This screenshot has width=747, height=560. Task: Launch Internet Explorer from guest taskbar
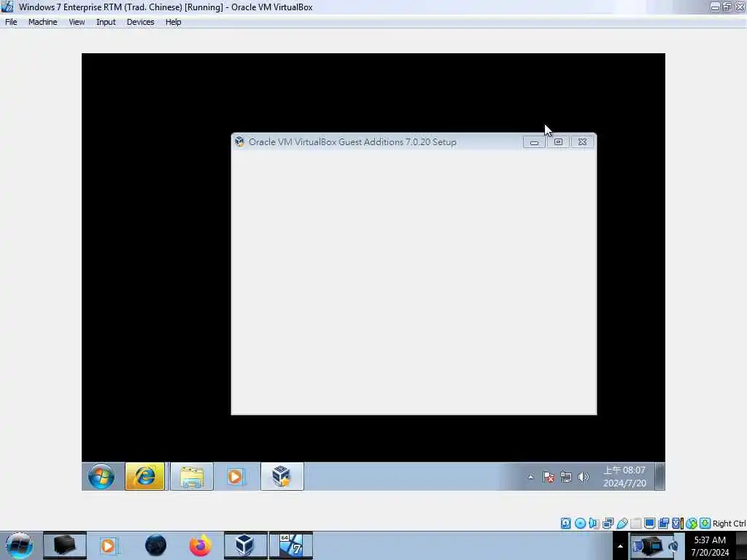[x=145, y=476]
